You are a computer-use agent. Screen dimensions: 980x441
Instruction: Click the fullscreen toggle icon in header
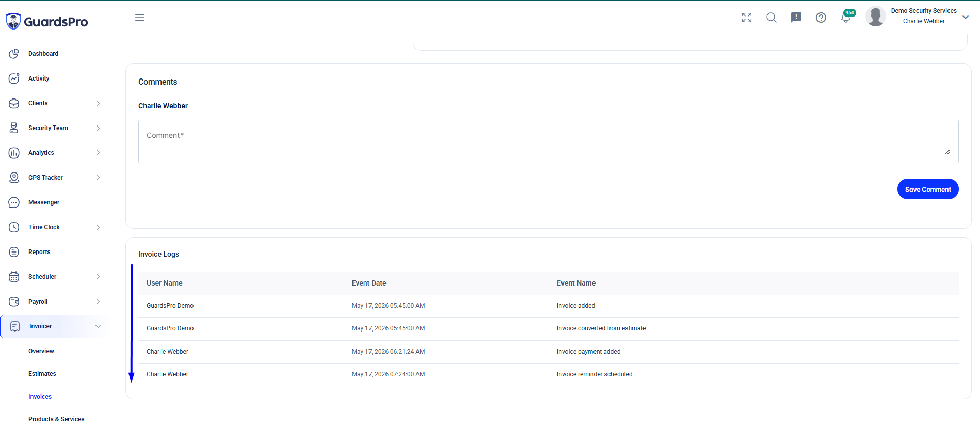(747, 18)
